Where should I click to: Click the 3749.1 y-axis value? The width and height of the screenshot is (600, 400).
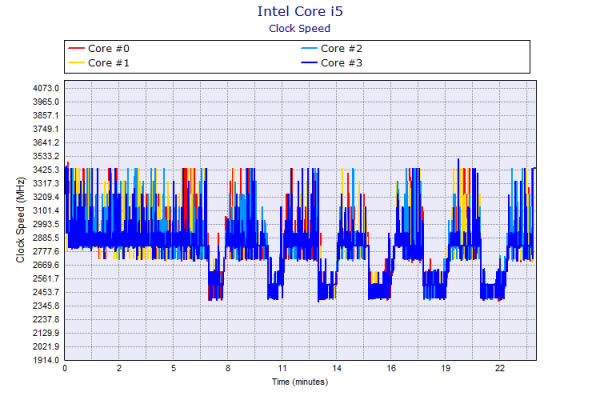46,129
